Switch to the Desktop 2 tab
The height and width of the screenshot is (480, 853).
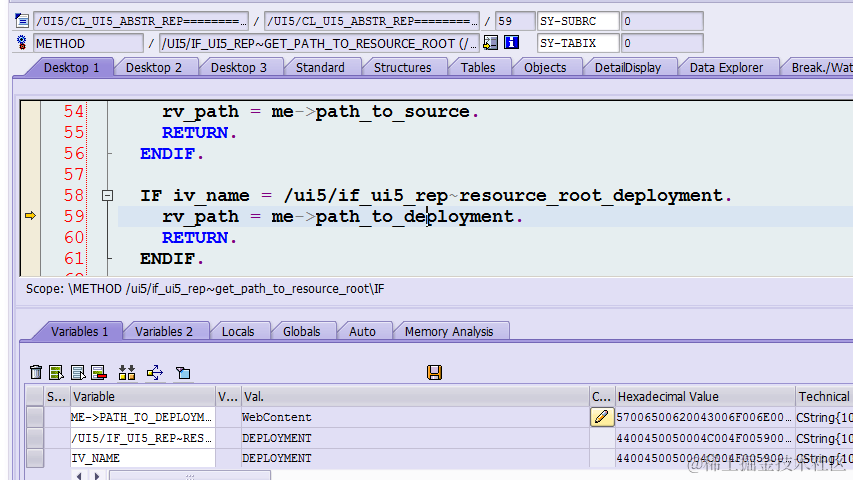point(154,67)
